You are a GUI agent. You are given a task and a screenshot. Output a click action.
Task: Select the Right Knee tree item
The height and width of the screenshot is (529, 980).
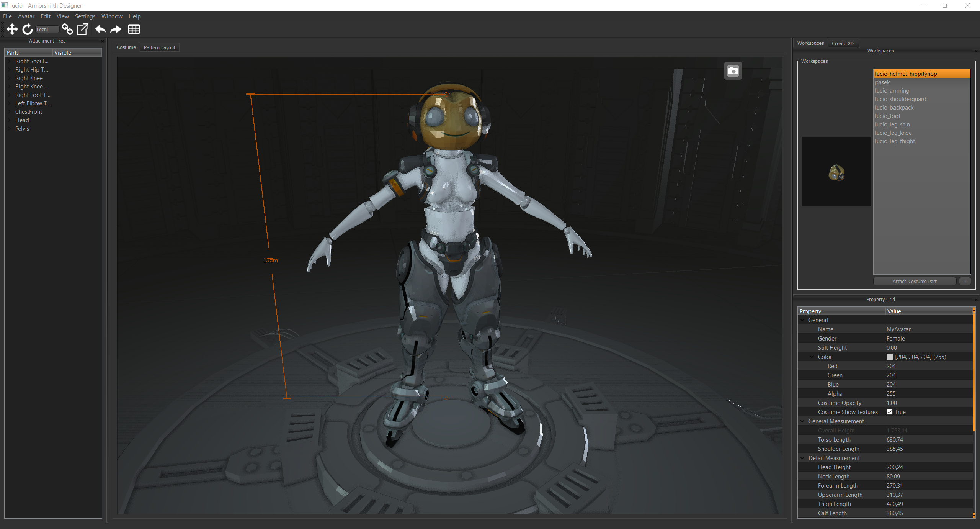(29, 78)
